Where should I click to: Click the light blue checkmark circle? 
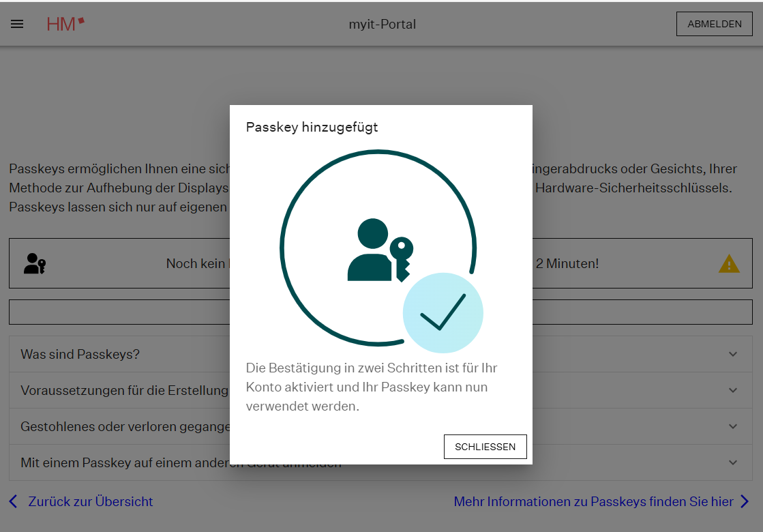443,313
